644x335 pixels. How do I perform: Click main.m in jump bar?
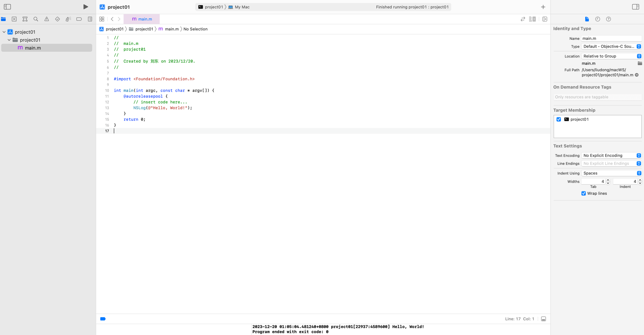click(168, 29)
